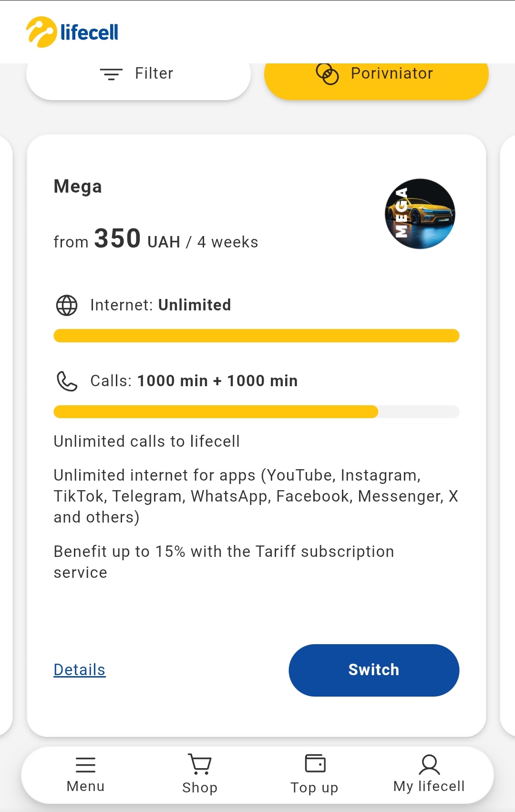Open the My lifecell profile icon
Image resolution: width=515 pixels, height=812 pixels.
[x=429, y=764]
